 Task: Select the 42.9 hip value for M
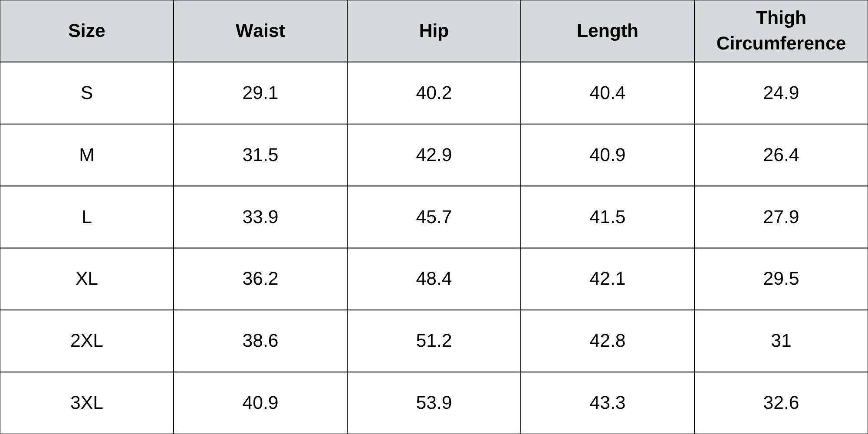coord(434,155)
